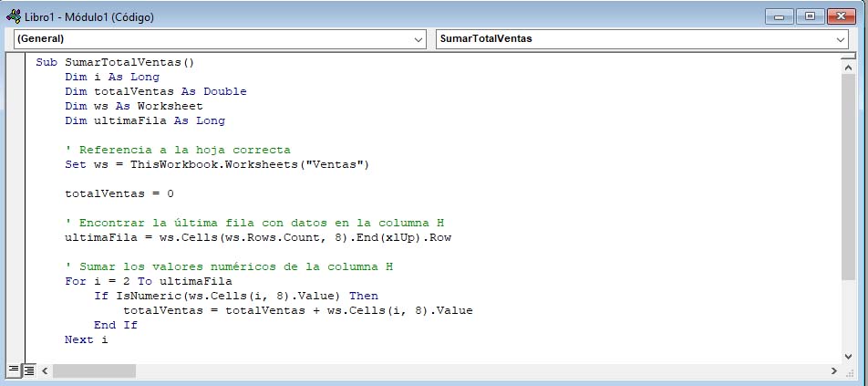Click the horizontal scrollbar thumb
The image size is (868, 386).
94,370
